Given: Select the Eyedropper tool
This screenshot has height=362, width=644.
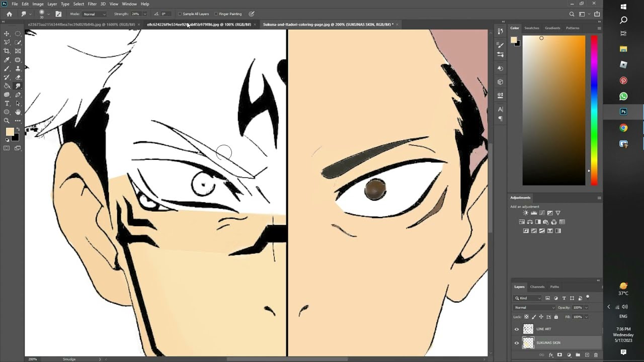Looking at the screenshot, I should click(7, 60).
